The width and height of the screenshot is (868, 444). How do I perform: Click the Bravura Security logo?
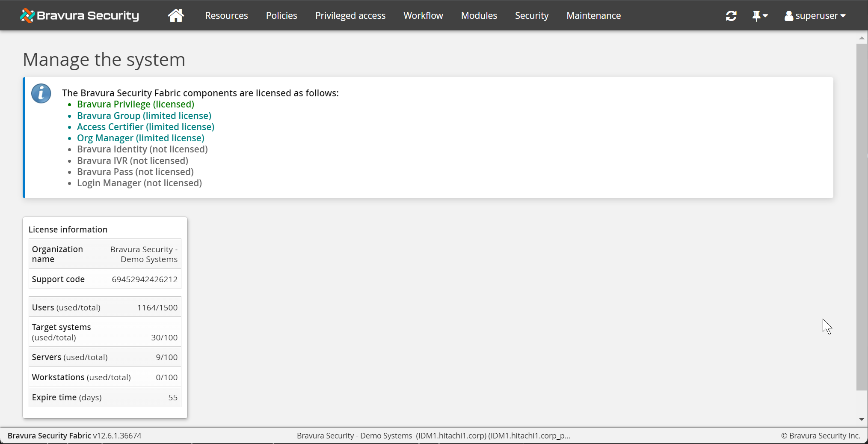point(80,16)
